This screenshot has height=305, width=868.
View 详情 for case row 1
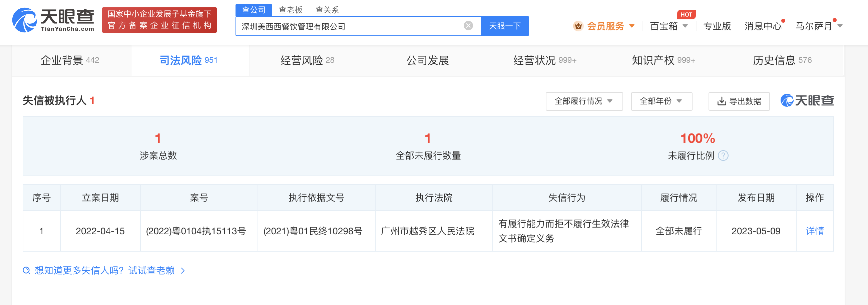814,231
